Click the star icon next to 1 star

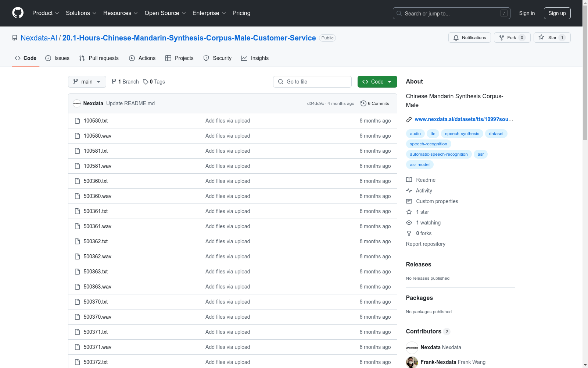(409, 212)
